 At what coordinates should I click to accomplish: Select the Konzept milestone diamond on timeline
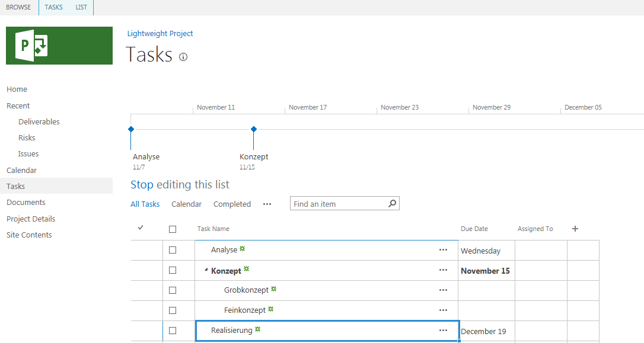(254, 129)
